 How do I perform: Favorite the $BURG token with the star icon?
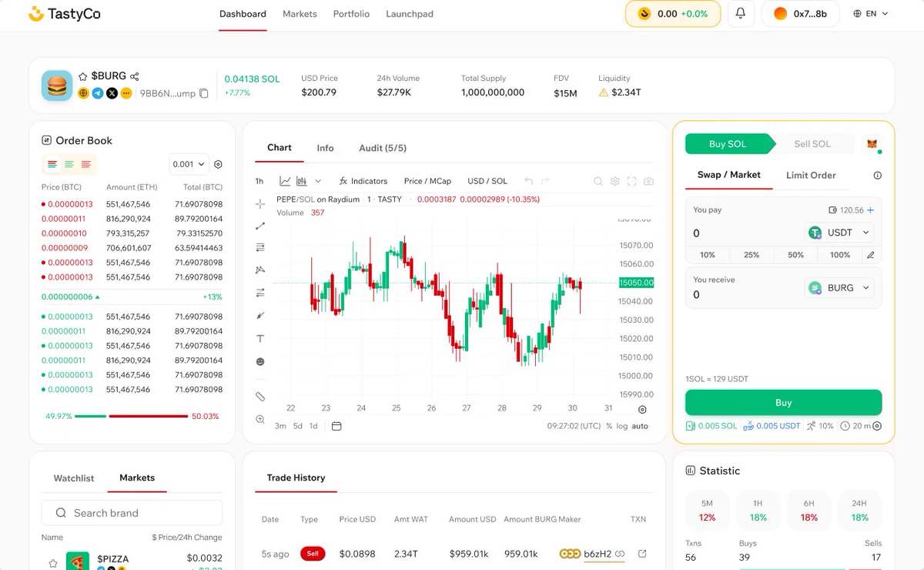[83, 76]
